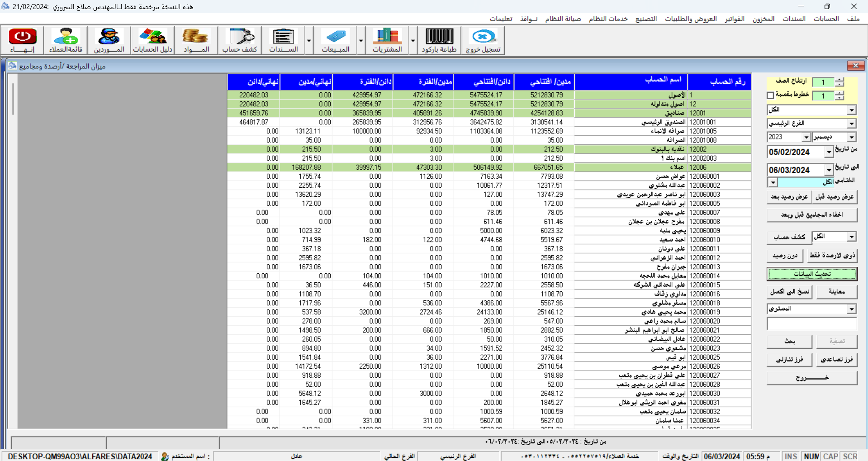The image size is (868, 461).
Task: Open قائمة العملاء customers list icon
Action: click(66, 40)
